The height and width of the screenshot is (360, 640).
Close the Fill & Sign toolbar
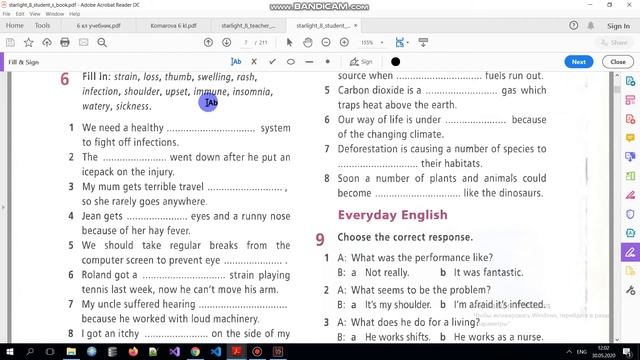(x=618, y=62)
